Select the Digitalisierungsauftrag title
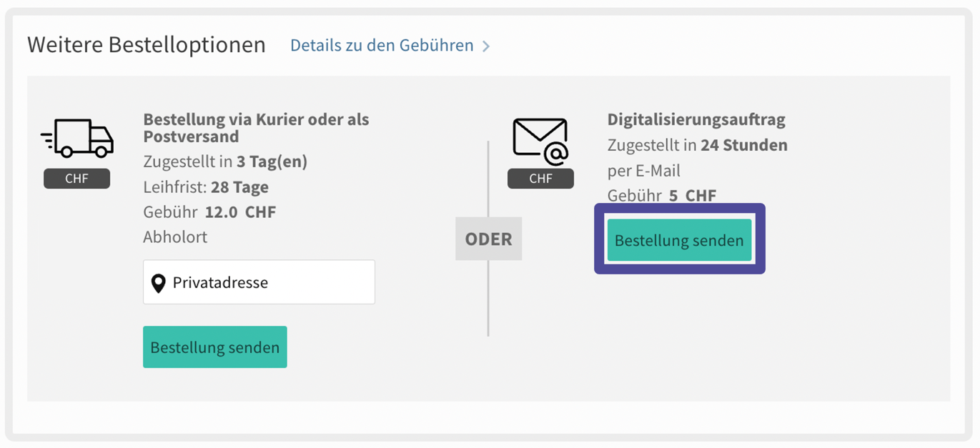 [x=696, y=119]
